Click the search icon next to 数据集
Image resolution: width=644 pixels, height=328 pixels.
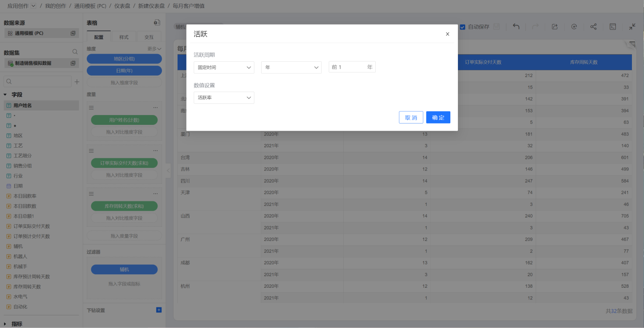(75, 52)
